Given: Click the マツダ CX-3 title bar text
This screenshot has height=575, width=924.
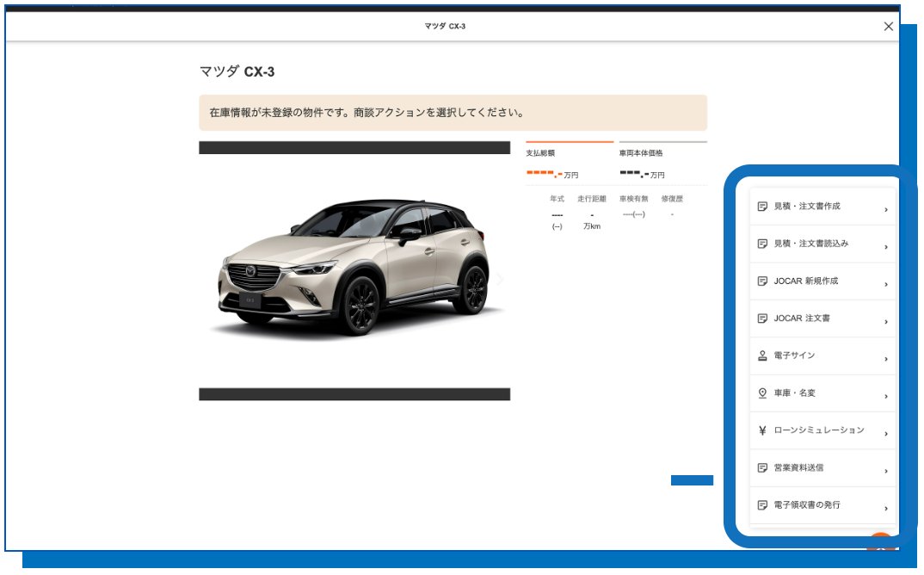Looking at the screenshot, I should pyautogui.click(x=445, y=27).
